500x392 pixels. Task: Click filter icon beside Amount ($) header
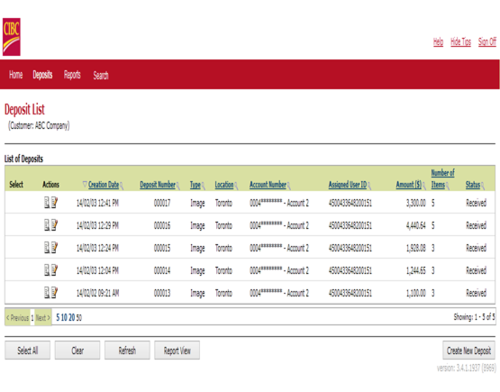(424, 186)
